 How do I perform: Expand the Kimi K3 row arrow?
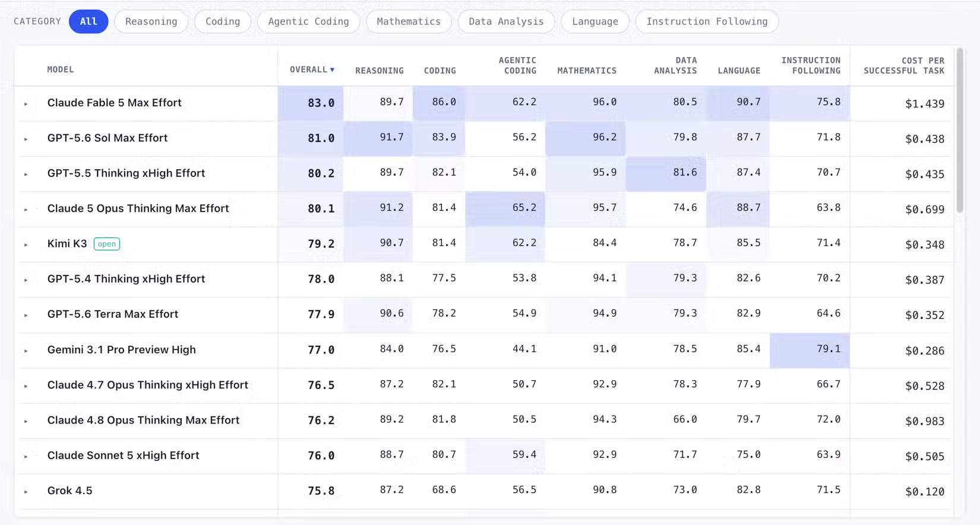click(x=26, y=245)
